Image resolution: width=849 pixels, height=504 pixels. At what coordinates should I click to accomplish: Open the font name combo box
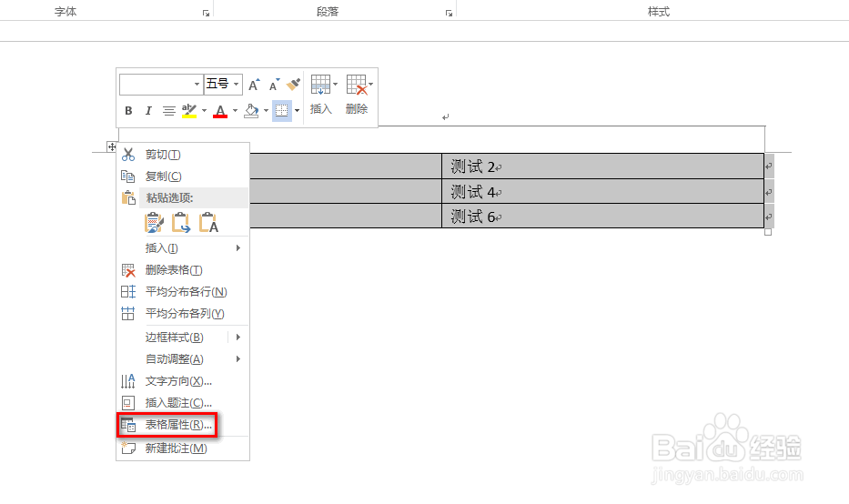[x=161, y=85]
